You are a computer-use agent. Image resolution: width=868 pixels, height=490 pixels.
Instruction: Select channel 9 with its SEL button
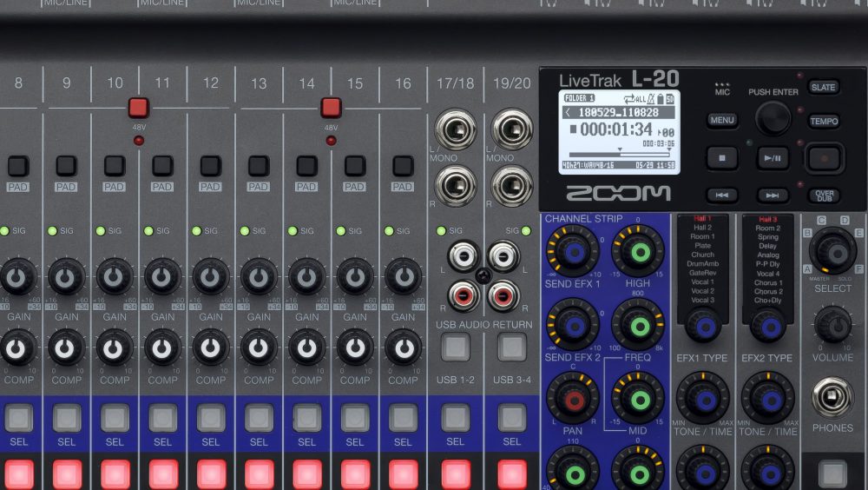click(x=67, y=418)
